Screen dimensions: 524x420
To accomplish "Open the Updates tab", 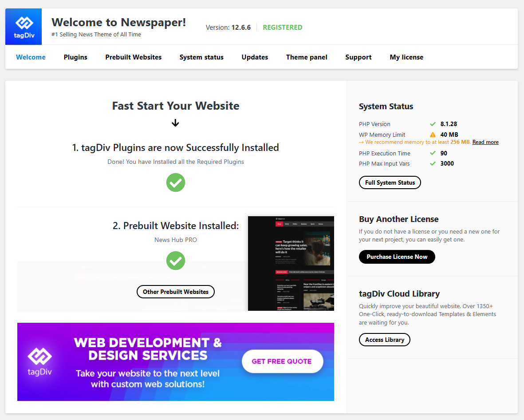I will (x=255, y=57).
